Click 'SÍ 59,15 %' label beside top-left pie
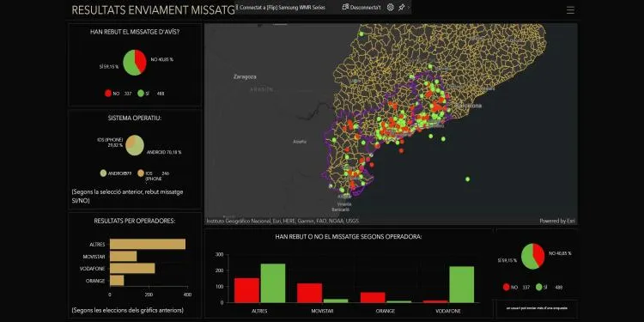644x322 pixels. click(109, 66)
